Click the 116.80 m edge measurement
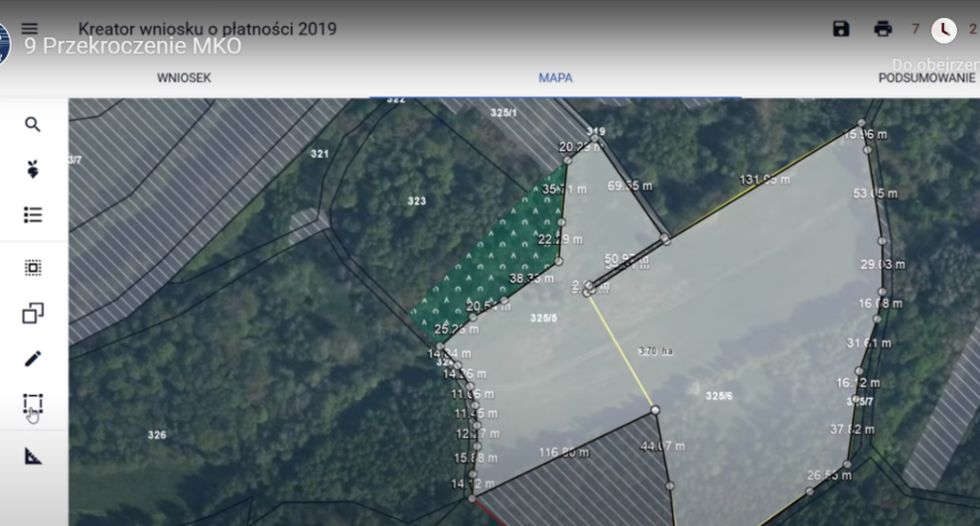The height and width of the screenshot is (526, 980). 564,452
